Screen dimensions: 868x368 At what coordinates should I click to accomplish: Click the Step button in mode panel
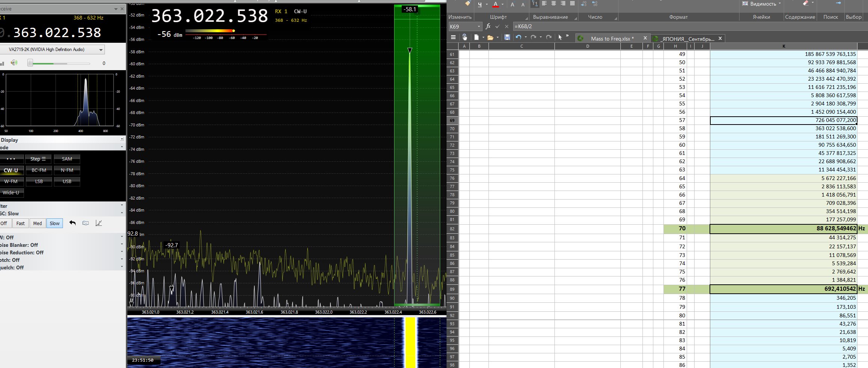pyautogui.click(x=39, y=159)
